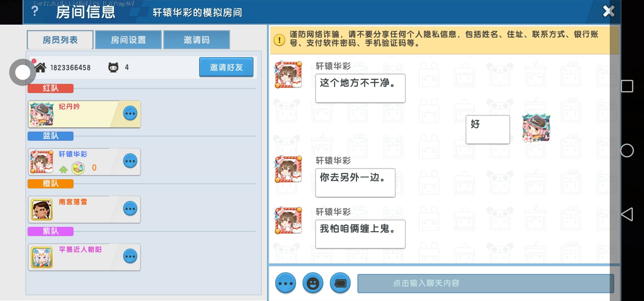Screen dimensions: 644x301
Task: Switch to 邀请码 tab
Action: [196, 40]
